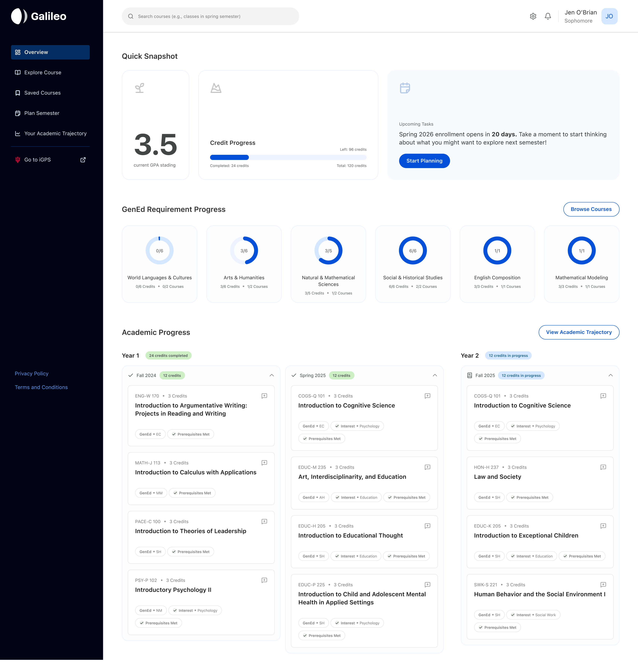Open the settings gear icon
This screenshot has height=672, width=638.
[533, 16]
